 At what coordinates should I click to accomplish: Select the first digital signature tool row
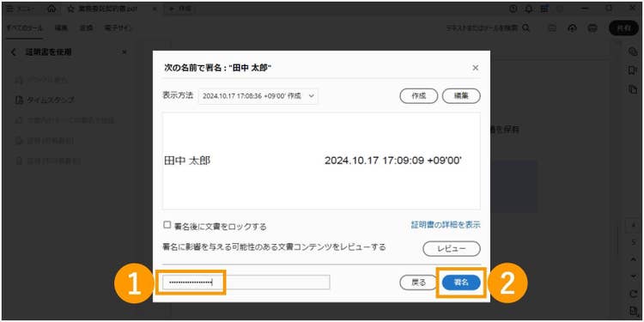tap(41, 80)
